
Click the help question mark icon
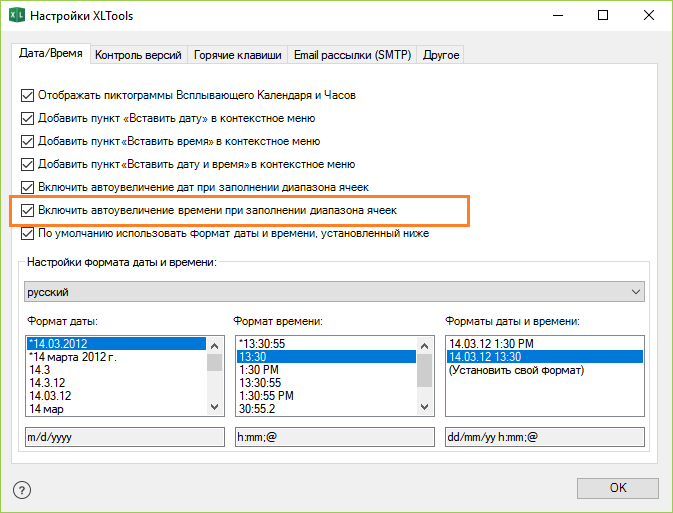(21, 488)
